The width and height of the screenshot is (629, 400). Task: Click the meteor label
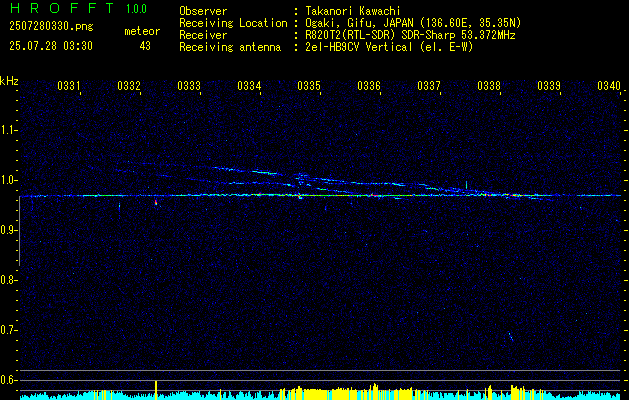[x=142, y=31]
